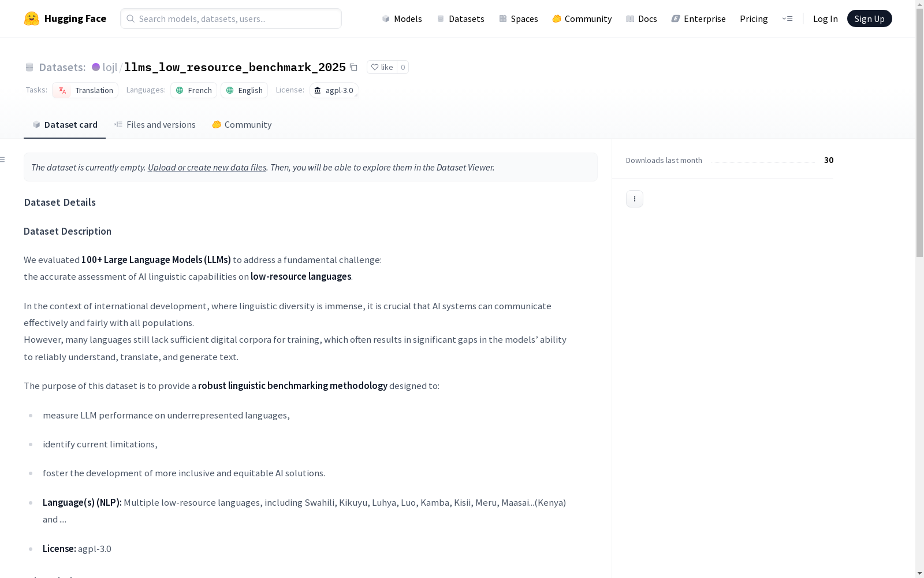Open the agpl-3.0 license tag

tap(334, 90)
